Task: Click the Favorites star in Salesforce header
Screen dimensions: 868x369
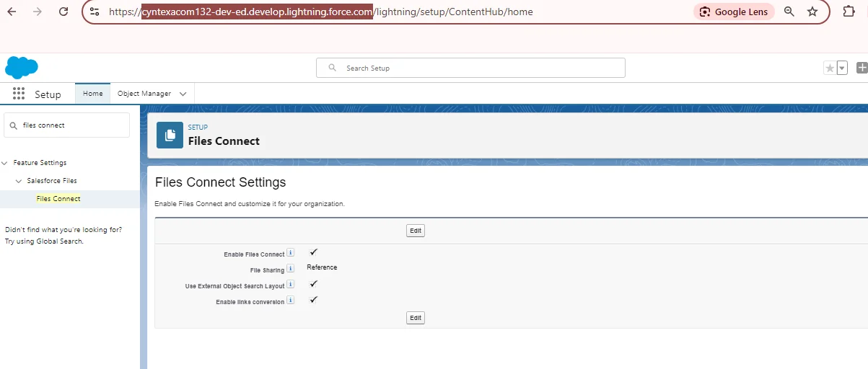Action: click(x=830, y=68)
